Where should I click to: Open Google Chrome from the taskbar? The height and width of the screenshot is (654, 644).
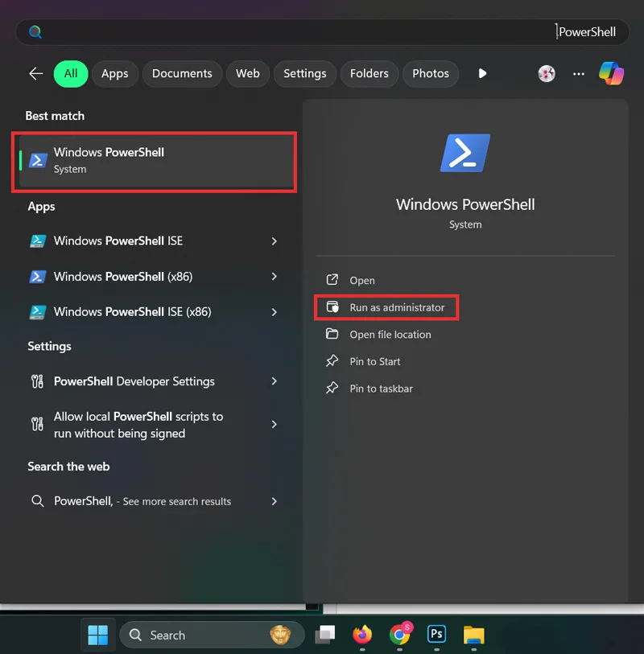pos(400,634)
